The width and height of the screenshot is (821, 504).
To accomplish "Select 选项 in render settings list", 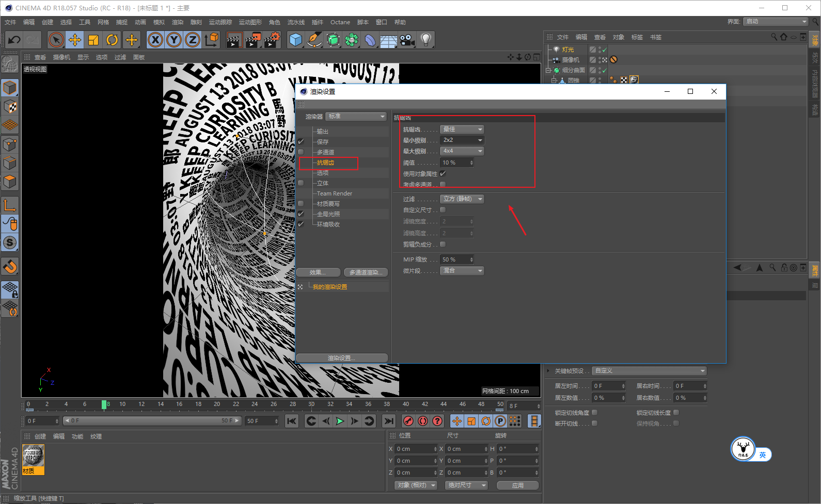I will (x=323, y=173).
